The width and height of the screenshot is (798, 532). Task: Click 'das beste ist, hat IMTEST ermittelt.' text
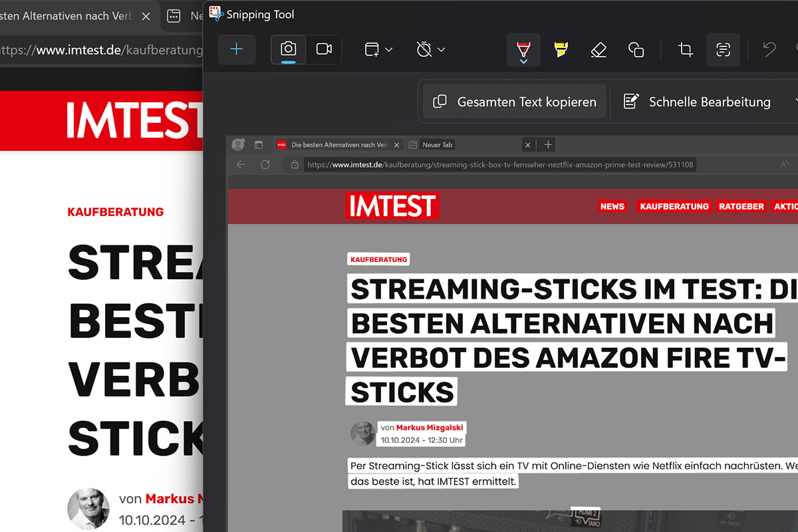click(433, 481)
